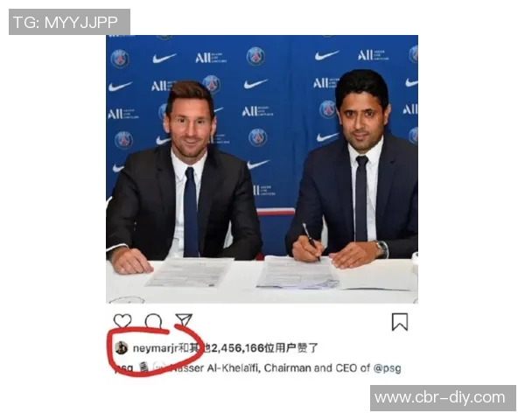Click the pen in the chairman's hand
This screenshot has height=420, width=525.
coord(311,241)
